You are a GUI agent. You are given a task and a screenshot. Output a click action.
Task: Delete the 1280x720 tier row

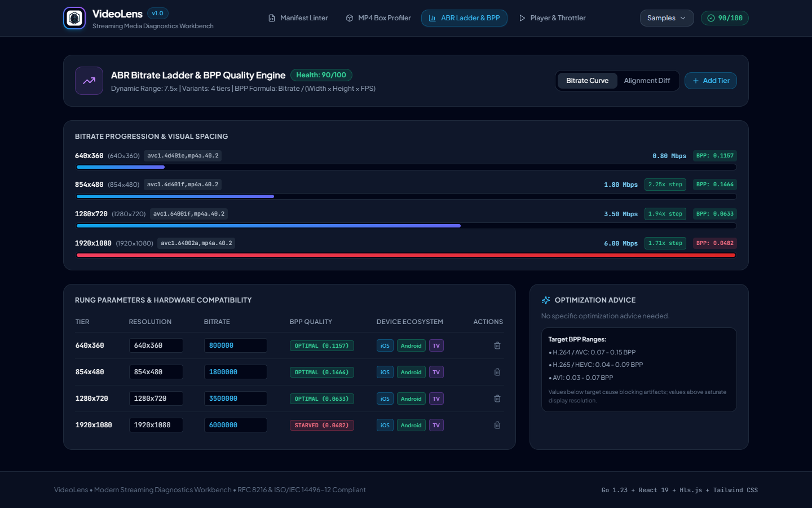click(497, 398)
